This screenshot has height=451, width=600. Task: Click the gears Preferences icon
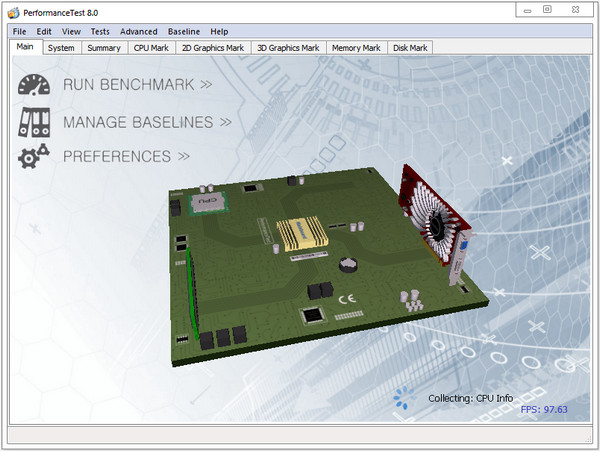34,156
